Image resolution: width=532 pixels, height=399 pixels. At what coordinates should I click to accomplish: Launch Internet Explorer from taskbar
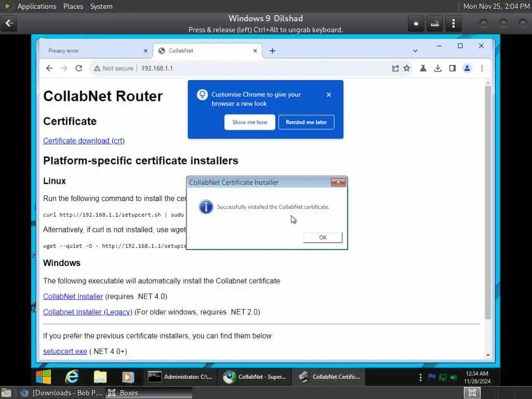(72, 377)
